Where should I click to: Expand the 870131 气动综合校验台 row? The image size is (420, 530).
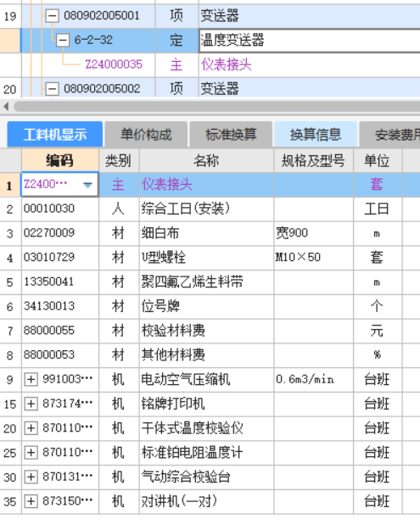pyautogui.click(x=31, y=477)
